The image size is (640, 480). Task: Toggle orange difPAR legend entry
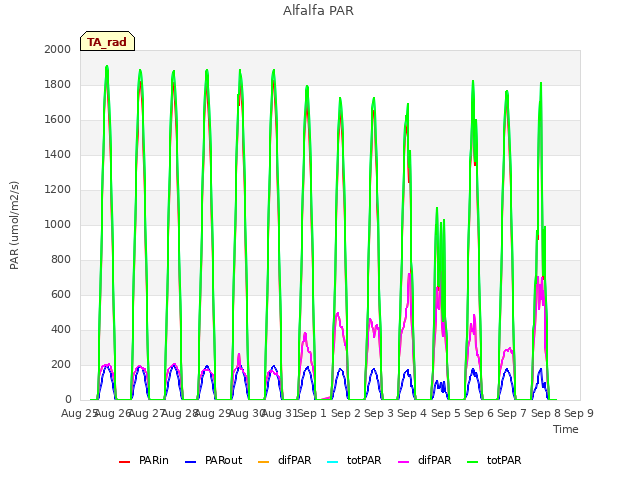pyautogui.click(x=284, y=460)
